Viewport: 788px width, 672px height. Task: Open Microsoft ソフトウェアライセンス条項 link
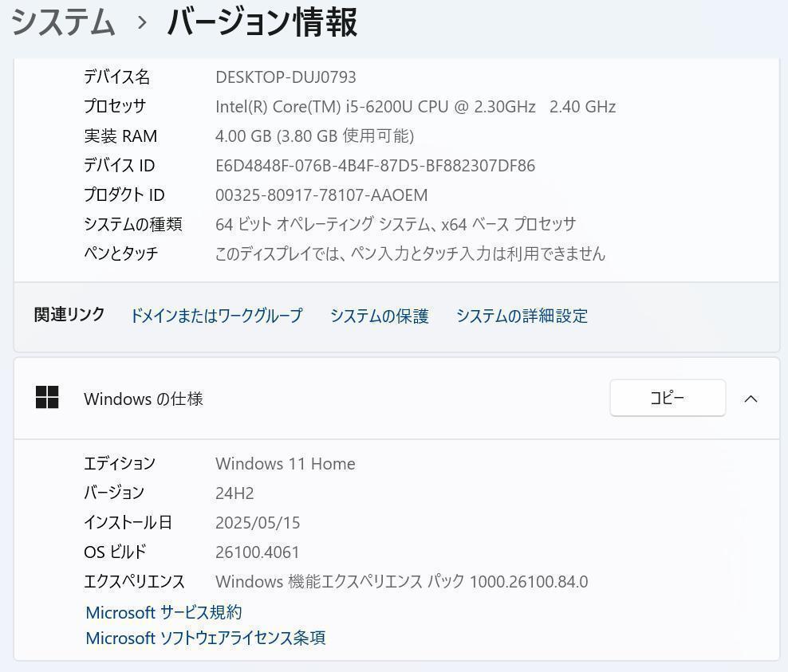(x=206, y=638)
